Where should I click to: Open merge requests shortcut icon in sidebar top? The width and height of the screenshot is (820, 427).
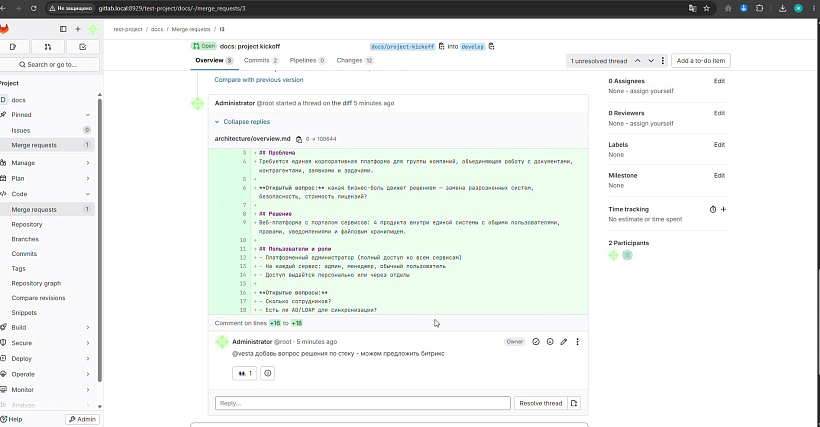[48, 47]
